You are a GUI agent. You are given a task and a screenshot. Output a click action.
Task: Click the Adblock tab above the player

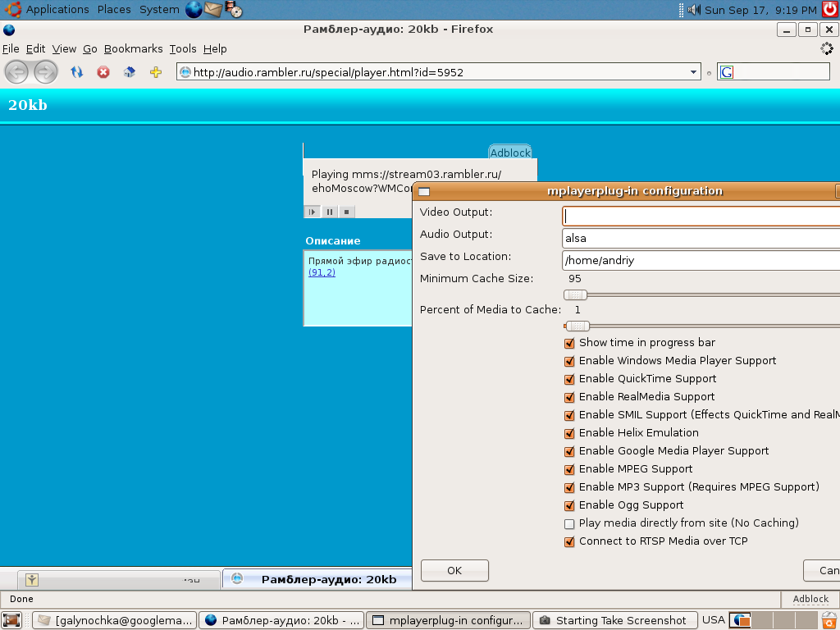tap(510, 152)
